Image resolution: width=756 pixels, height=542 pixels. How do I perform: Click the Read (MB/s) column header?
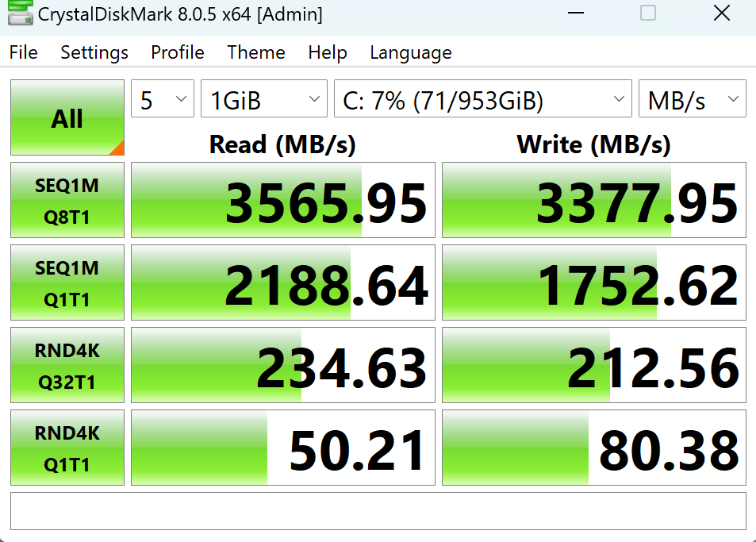tap(282, 144)
